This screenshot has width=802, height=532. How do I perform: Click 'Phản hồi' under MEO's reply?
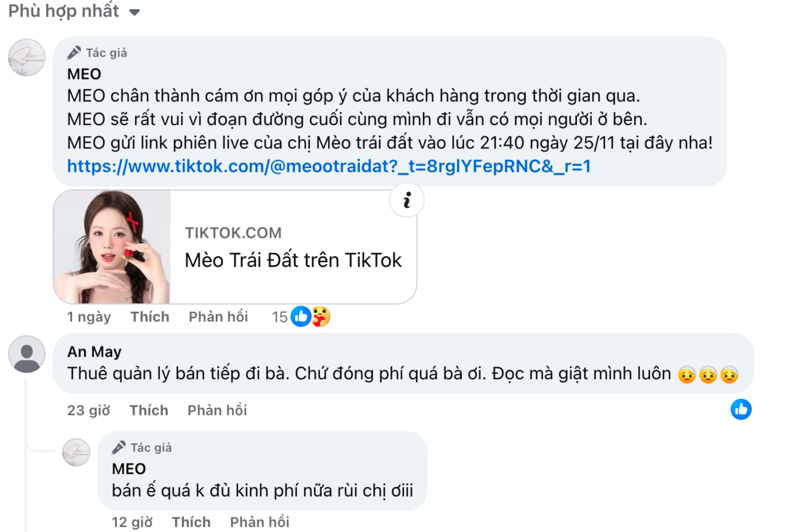pos(260,522)
